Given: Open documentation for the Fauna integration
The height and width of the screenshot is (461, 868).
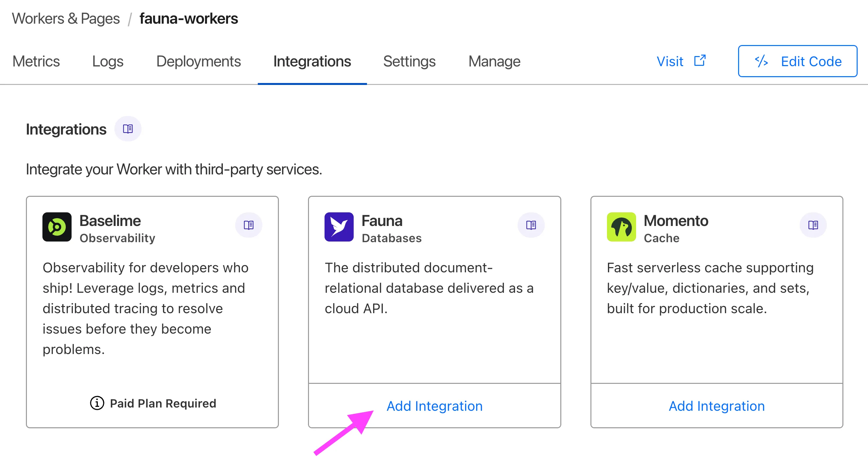Looking at the screenshot, I should click(531, 225).
